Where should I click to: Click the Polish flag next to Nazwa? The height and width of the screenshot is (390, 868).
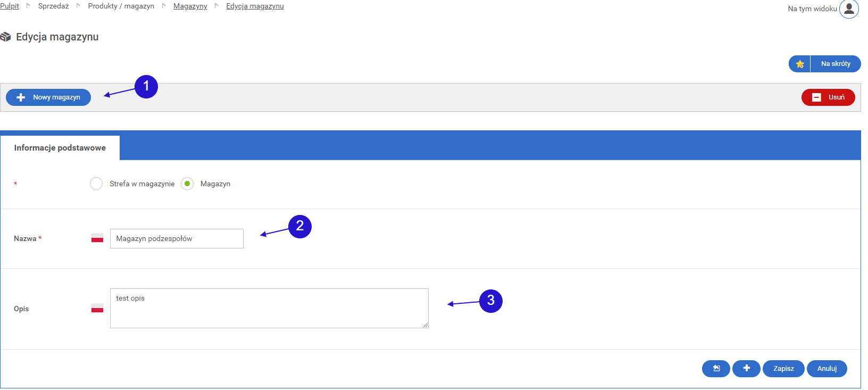(x=97, y=238)
